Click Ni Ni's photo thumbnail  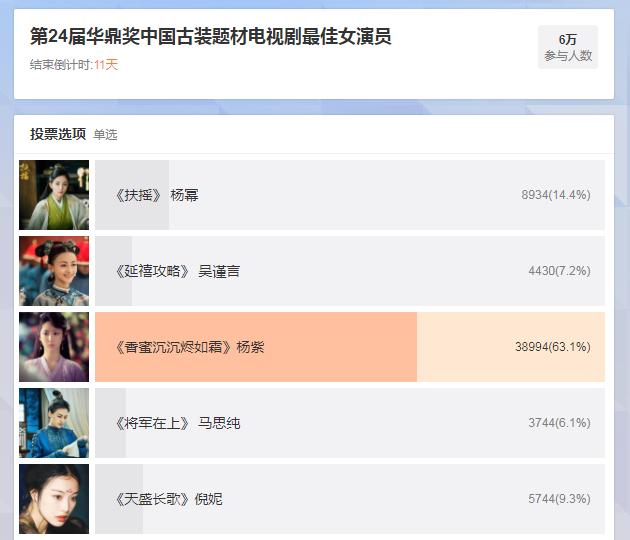tap(54, 499)
